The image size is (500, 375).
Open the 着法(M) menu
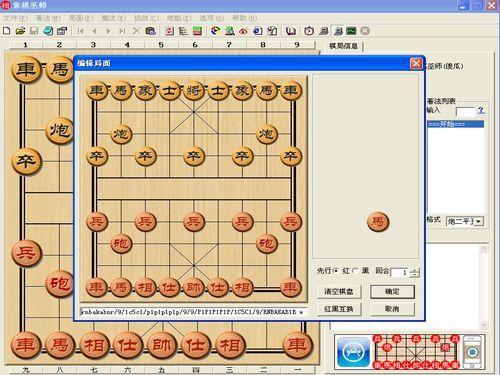pyautogui.click(x=48, y=18)
